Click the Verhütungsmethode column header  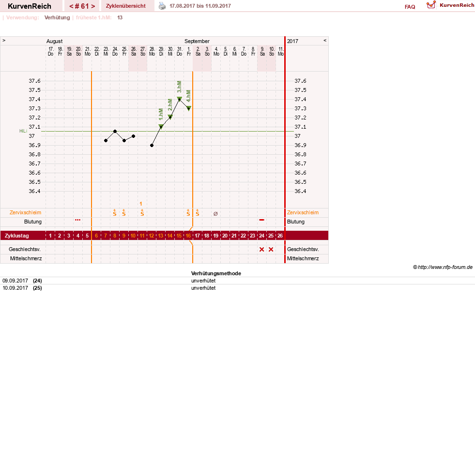[x=216, y=273]
